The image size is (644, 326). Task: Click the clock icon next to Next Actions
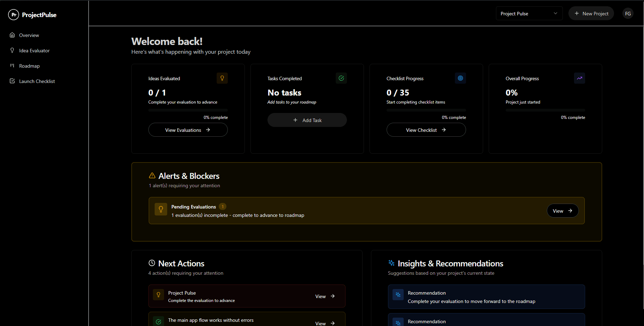152,263
